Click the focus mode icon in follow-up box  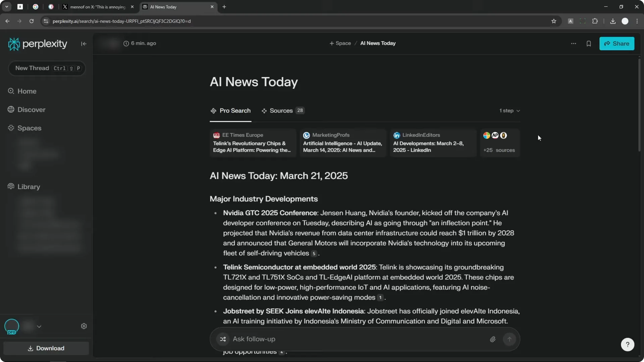point(223,339)
